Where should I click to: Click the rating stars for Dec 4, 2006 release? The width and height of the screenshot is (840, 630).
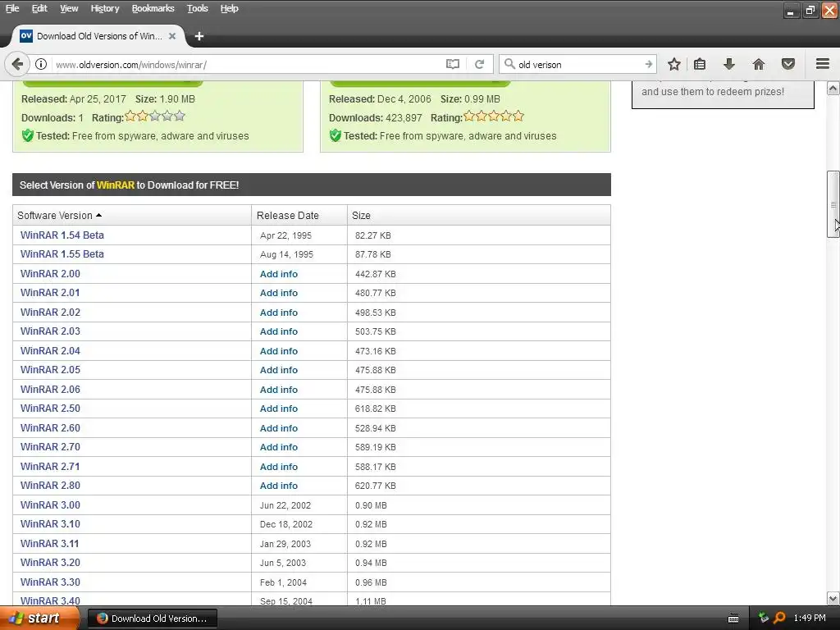click(493, 116)
